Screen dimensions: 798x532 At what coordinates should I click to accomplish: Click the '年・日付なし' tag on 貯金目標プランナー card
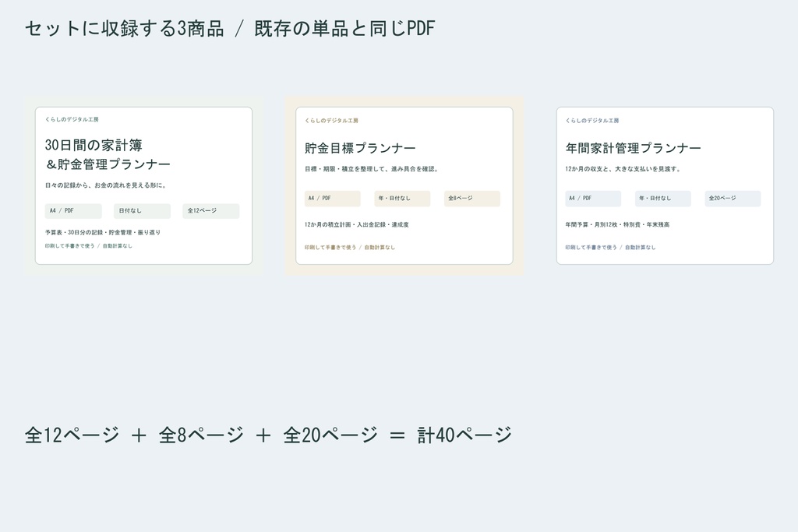(402, 199)
